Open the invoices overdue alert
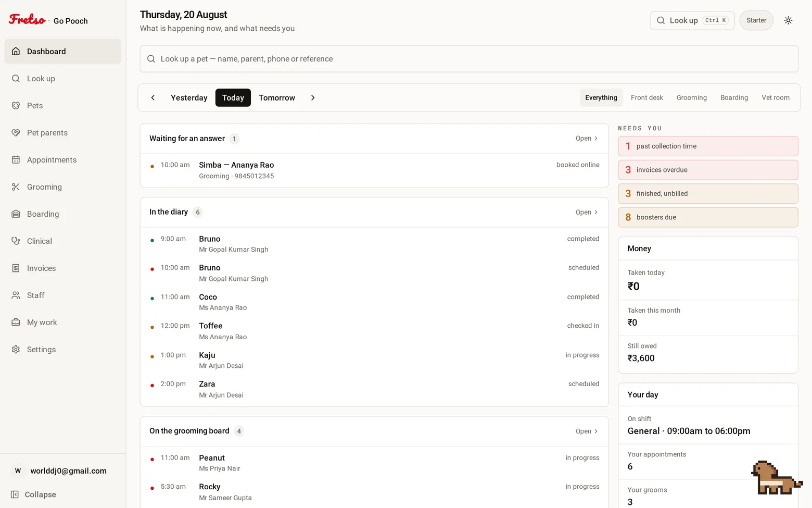Image resolution: width=812 pixels, height=508 pixels. (708, 170)
